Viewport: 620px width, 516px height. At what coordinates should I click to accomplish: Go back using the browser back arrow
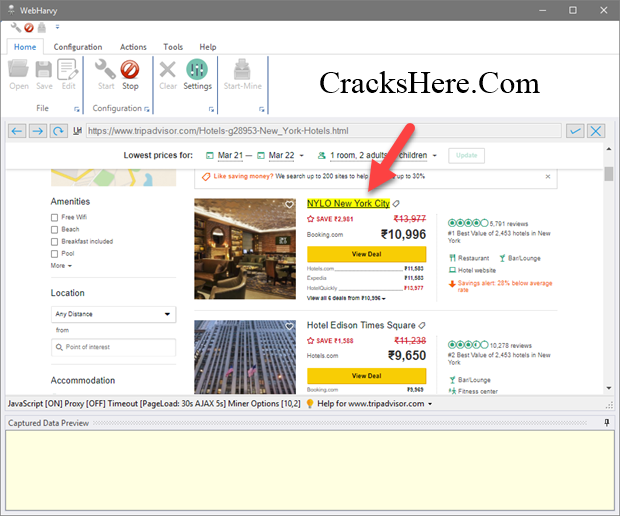pyautogui.click(x=17, y=131)
